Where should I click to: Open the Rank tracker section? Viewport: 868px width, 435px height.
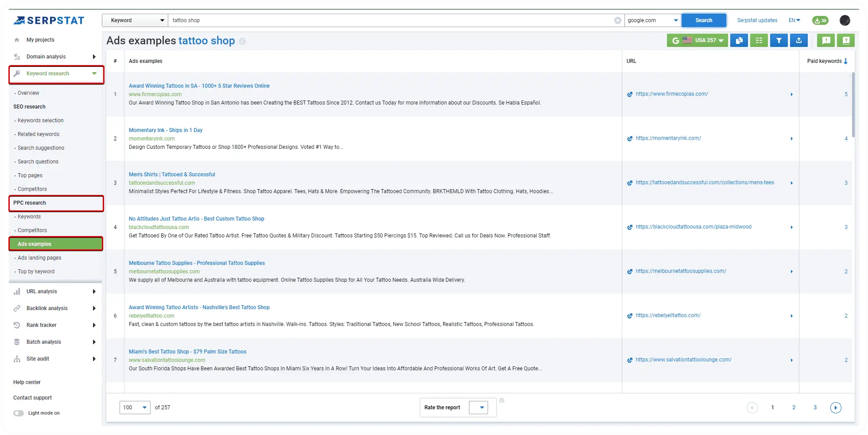pos(41,325)
